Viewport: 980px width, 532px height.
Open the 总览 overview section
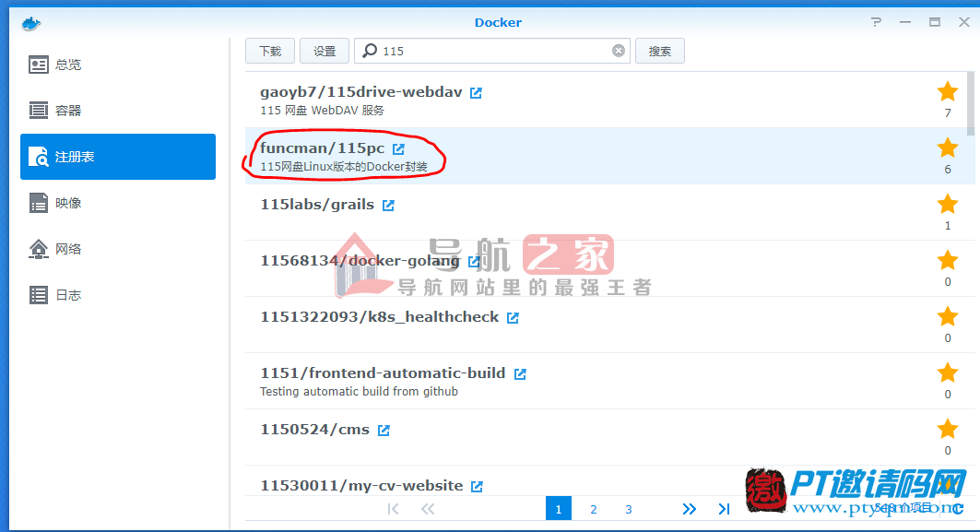click(x=117, y=65)
